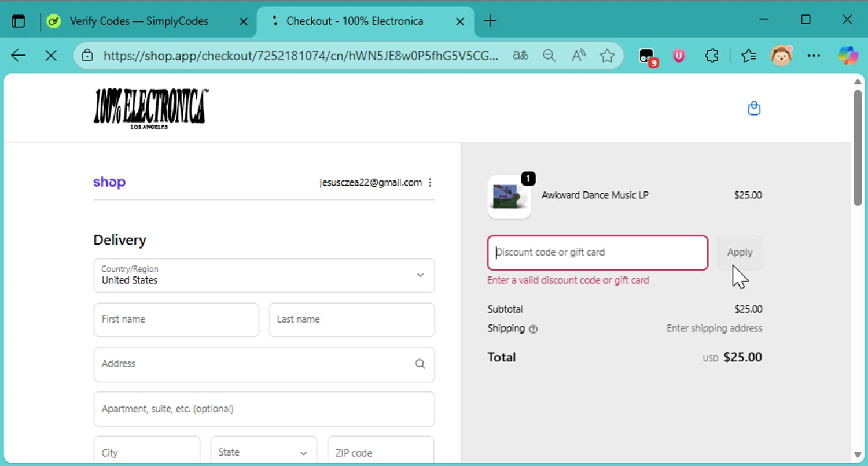Click the shipping help question icon
The width and height of the screenshot is (868, 466).
click(x=534, y=329)
